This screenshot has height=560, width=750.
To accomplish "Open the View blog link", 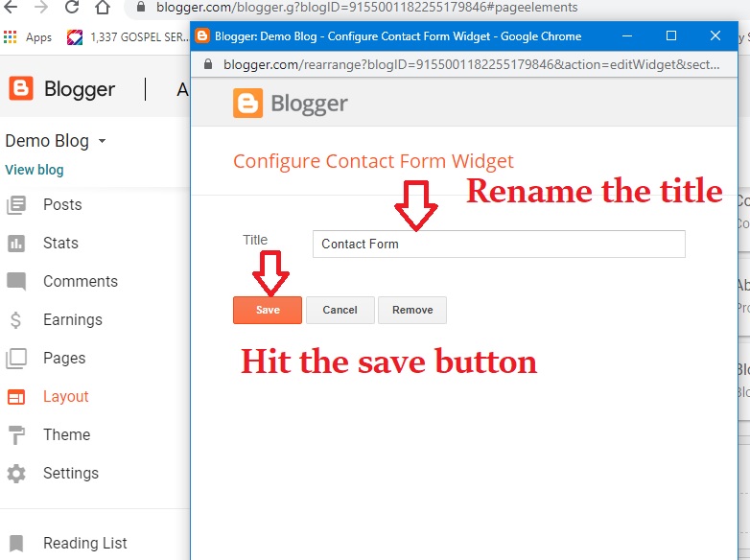I will point(35,170).
